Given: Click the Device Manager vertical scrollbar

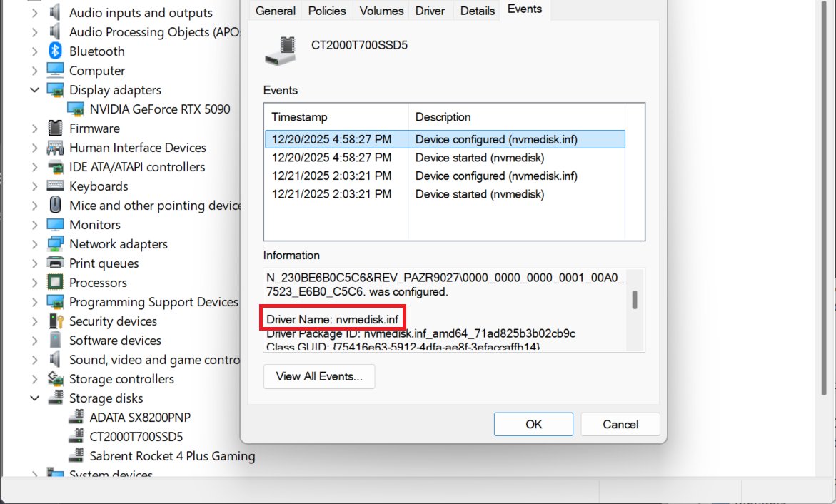Looking at the screenshot, I should pyautogui.click(x=825, y=197).
